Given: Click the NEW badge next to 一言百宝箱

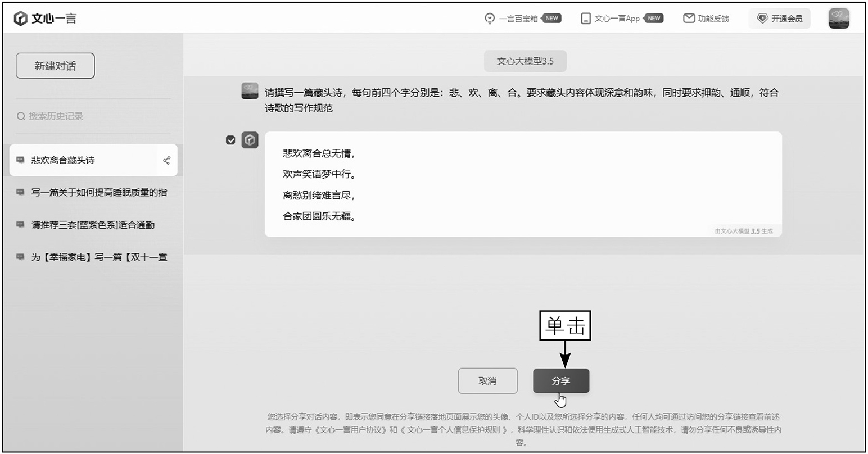Looking at the screenshot, I should 551,19.
